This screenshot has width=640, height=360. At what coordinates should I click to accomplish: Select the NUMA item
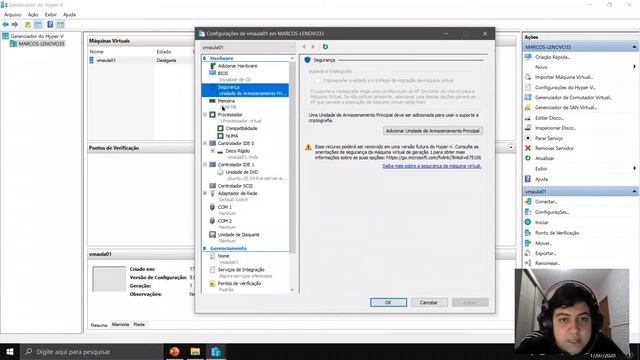[x=231, y=136]
